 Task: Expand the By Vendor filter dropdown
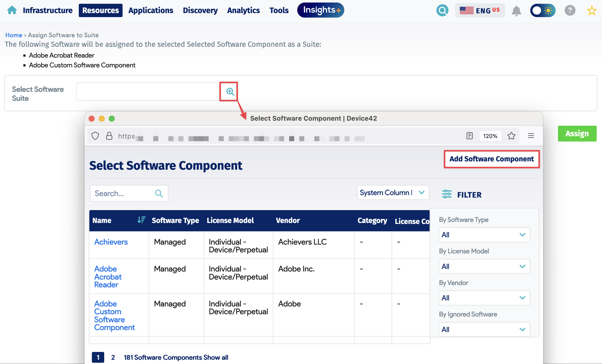click(484, 298)
